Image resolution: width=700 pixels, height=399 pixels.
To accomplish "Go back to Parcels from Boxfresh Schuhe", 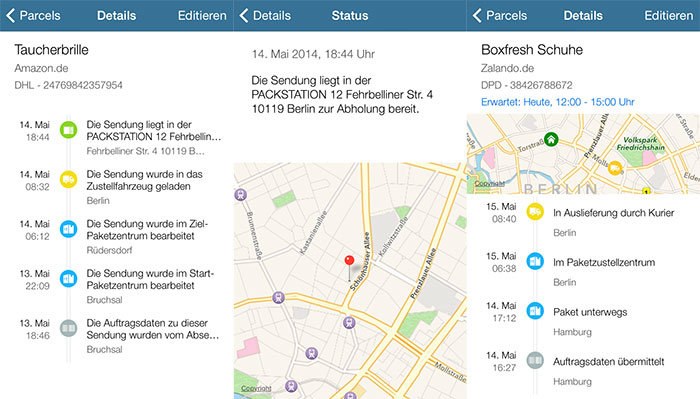I will pos(500,16).
